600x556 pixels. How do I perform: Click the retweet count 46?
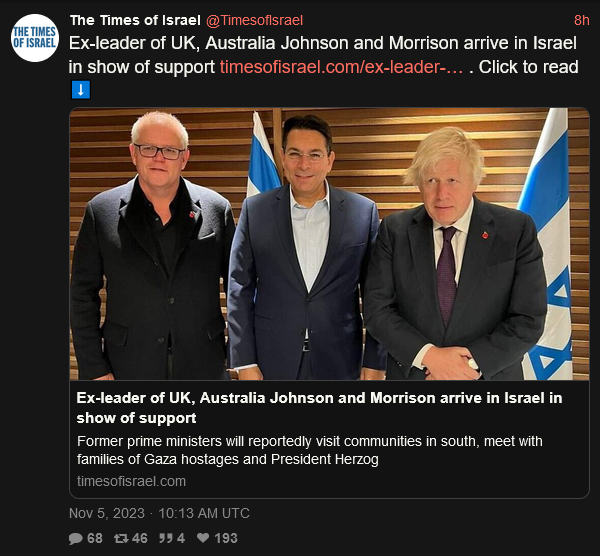[x=139, y=538]
